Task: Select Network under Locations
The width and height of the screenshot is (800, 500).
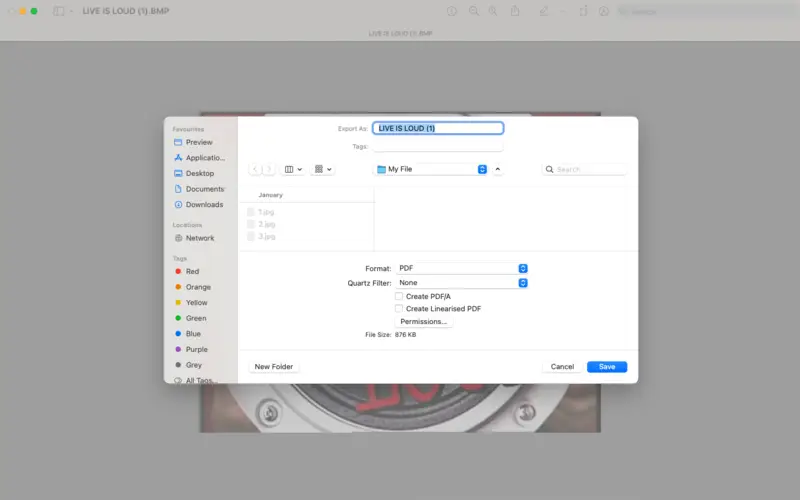Action: (x=194, y=238)
